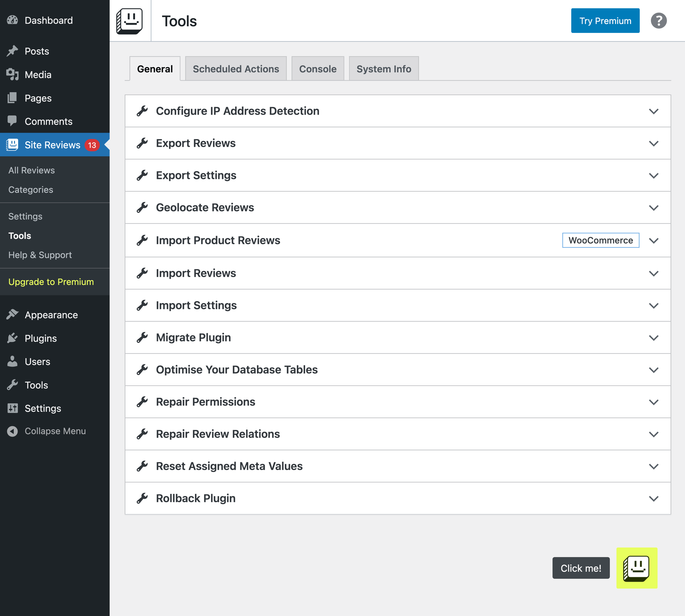Collapse the admin menu arrow icon

[12, 431]
